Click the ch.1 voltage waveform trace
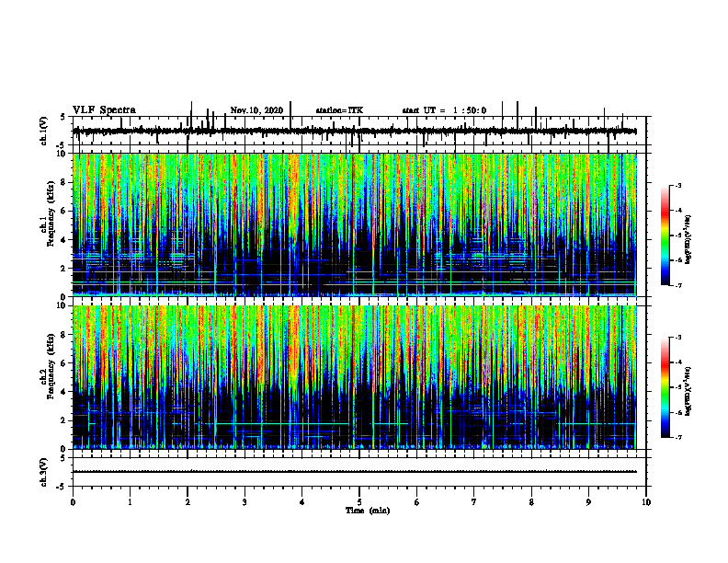728x563 pixels. coord(354,132)
